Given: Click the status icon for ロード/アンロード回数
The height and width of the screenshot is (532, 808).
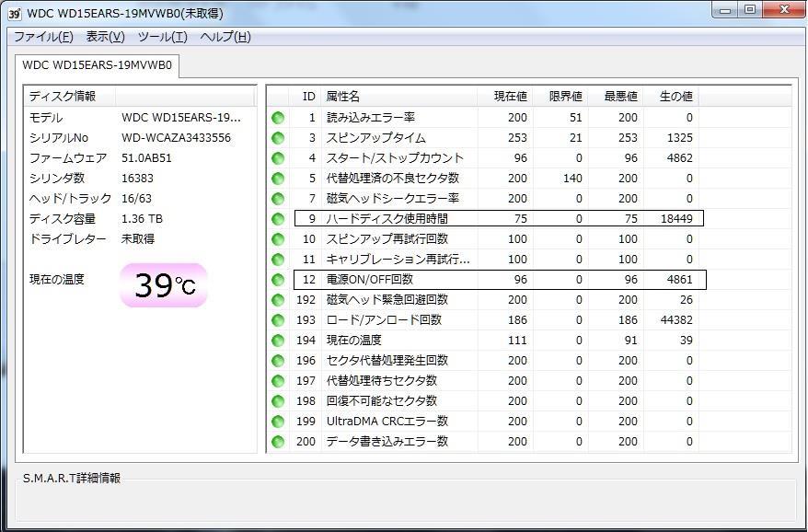Looking at the screenshot, I should coord(278,320).
